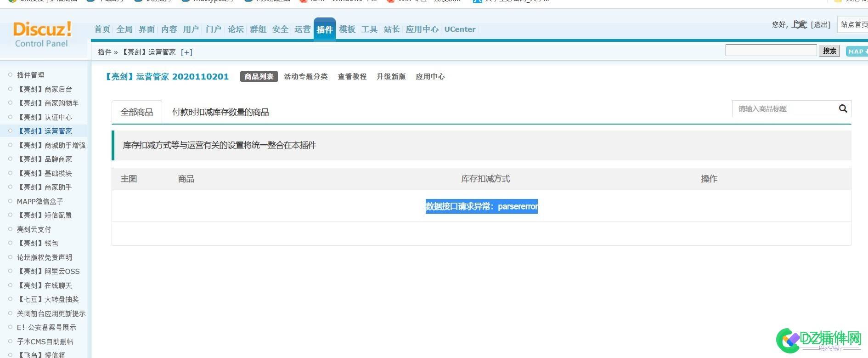Click the 【亮剑】运营管家 2020110201 title

[167, 77]
